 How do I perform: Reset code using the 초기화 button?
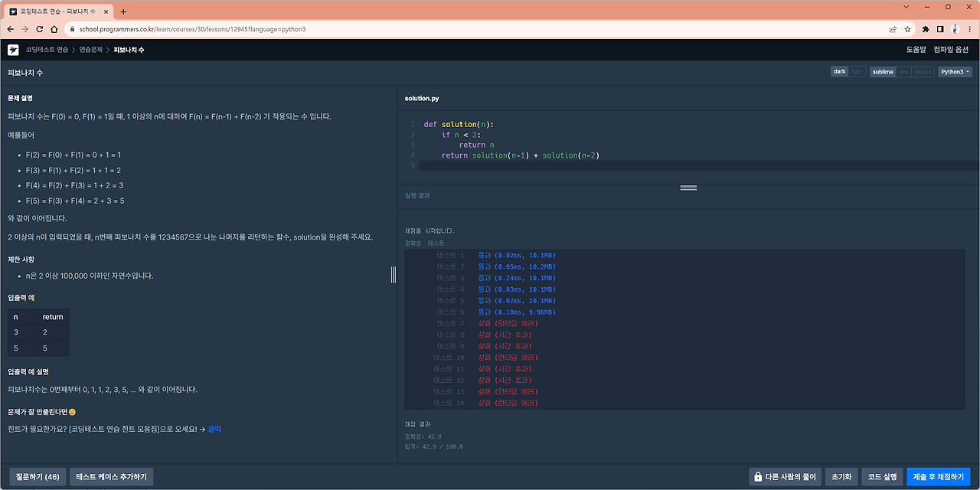(841, 476)
